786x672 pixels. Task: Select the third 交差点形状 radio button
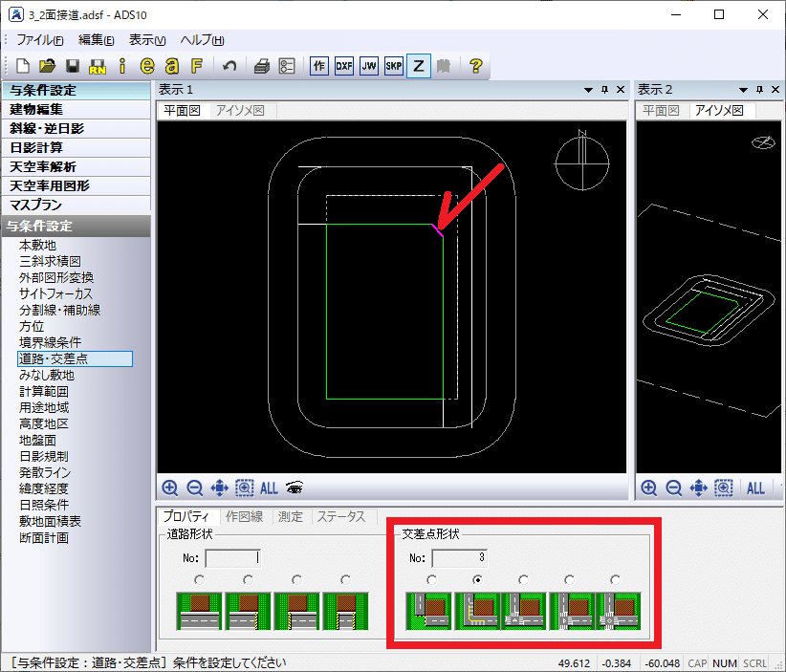(523, 580)
